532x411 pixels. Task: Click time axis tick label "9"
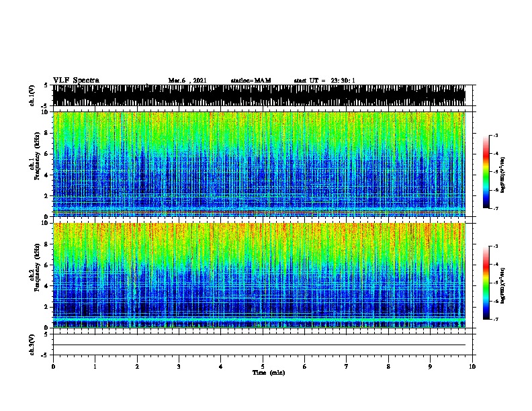pyautogui.click(x=430, y=367)
